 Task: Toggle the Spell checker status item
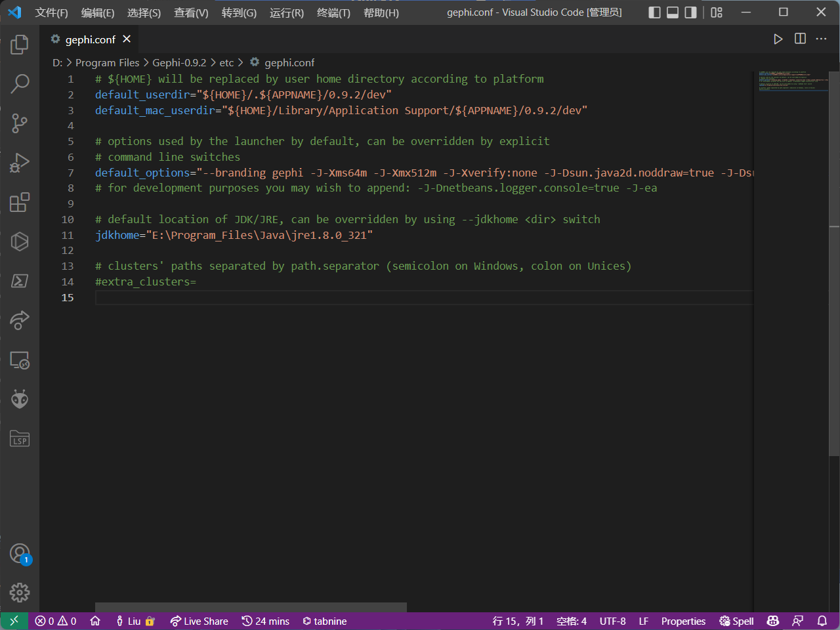[736, 621]
